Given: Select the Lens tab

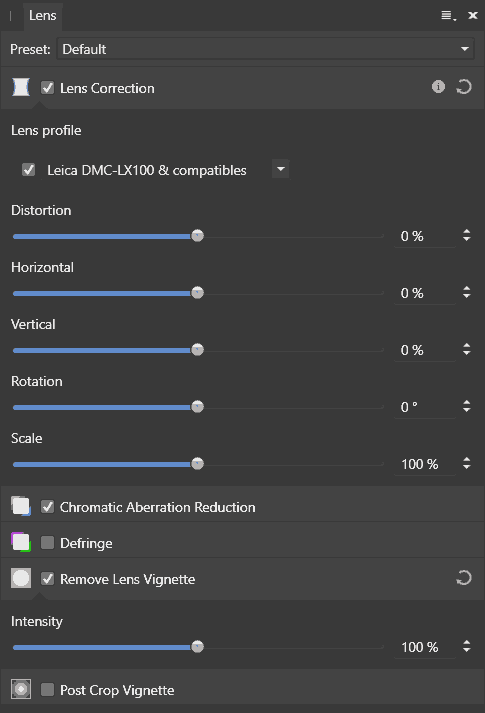Looking at the screenshot, I should coord(42,15).
